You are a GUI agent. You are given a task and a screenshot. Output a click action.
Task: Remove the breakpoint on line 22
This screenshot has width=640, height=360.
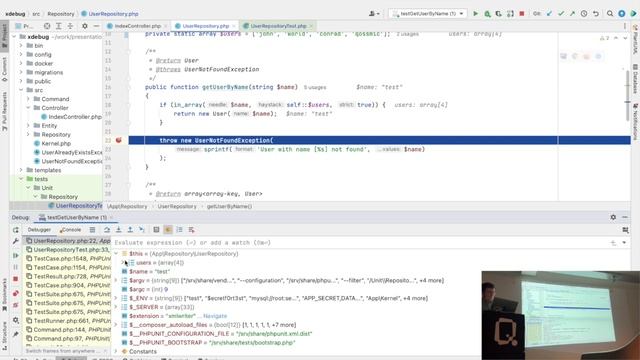tap(118, 140)
